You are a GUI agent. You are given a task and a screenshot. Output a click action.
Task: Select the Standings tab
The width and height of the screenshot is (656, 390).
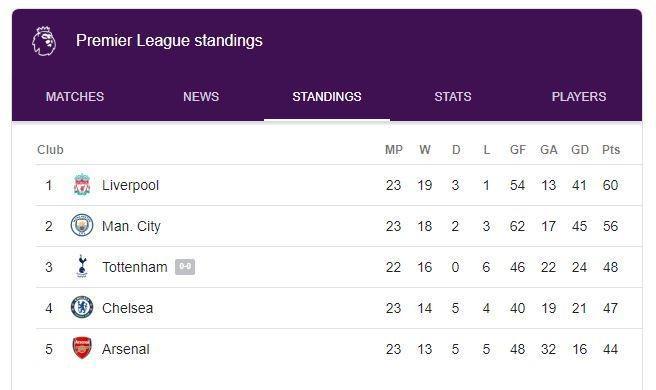pyautogui.click(x=327, y=97)
